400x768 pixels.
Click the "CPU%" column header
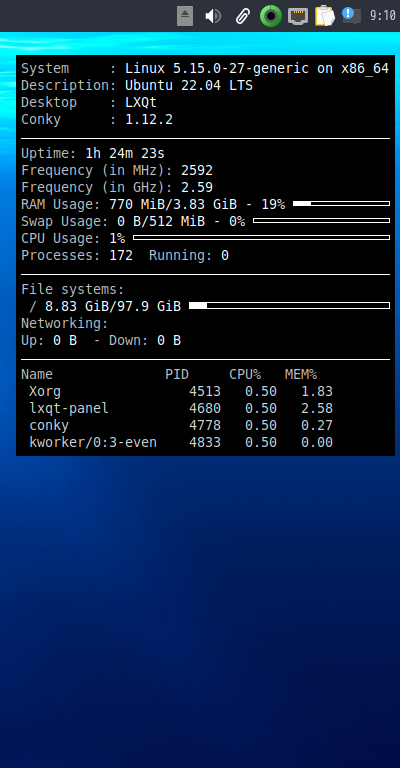pyautogui.click(x=245, y=374)
